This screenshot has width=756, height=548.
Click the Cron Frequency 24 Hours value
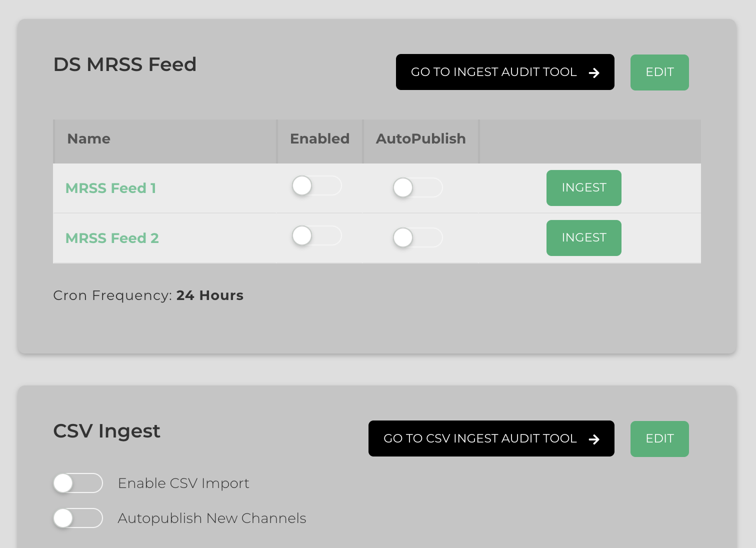coord(209,295)
